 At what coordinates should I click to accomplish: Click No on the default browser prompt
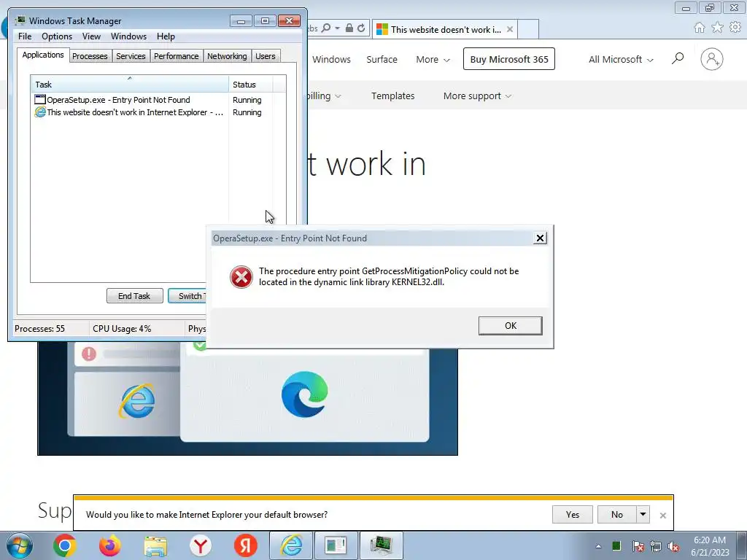[x=616, y=514]
